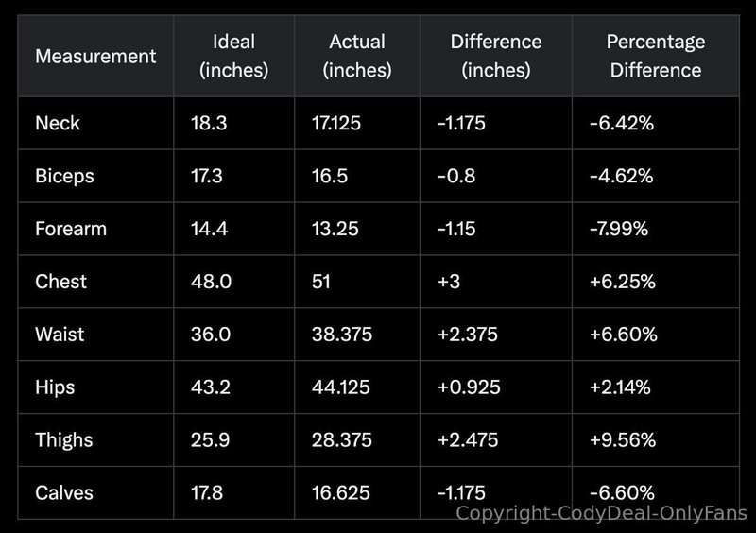Select the 17.125 actual neck value
Screen dimensions: 756x533
(336, 123)
